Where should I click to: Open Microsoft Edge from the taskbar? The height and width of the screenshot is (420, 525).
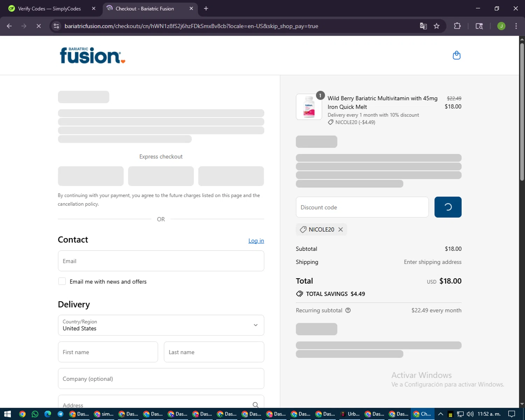pyautogui.click(x=48, y=414)
